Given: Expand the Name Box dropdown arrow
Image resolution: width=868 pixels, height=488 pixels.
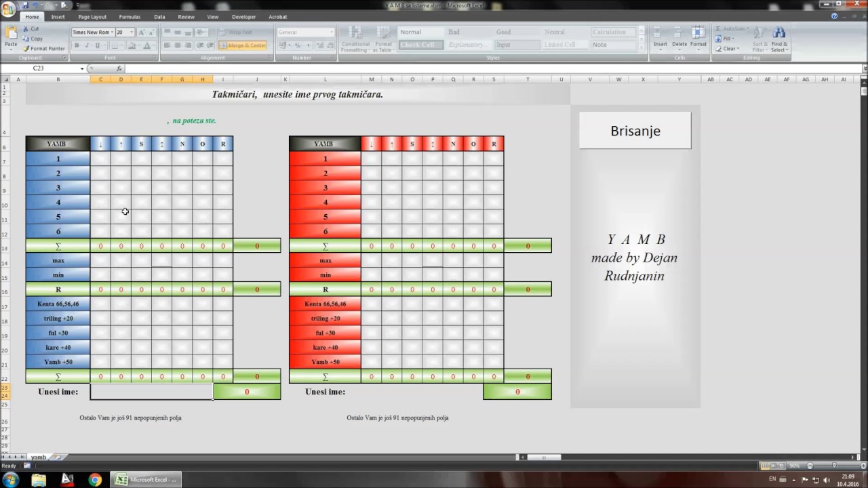Looking at the screenshot, I should 82,68.
